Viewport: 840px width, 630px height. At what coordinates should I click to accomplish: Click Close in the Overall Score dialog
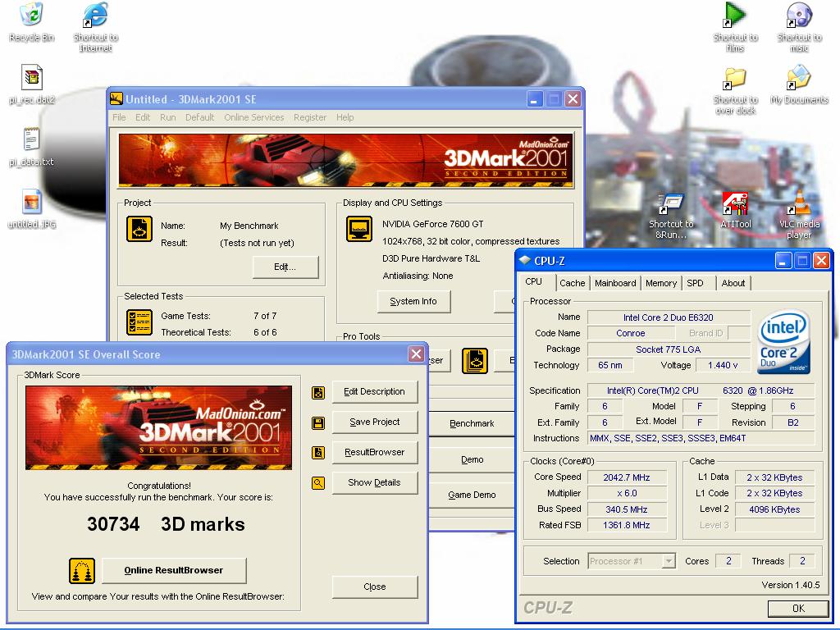(x=374, y=587)
